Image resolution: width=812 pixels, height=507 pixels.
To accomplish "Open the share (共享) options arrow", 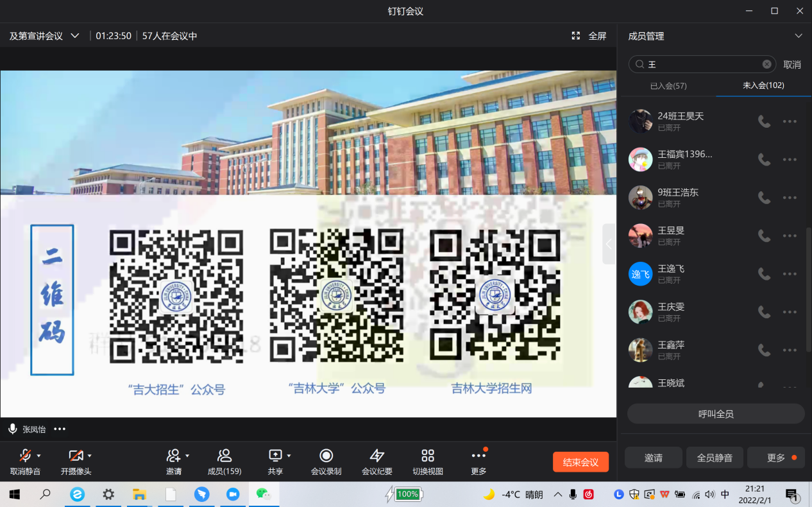I will tap(289, 456).
